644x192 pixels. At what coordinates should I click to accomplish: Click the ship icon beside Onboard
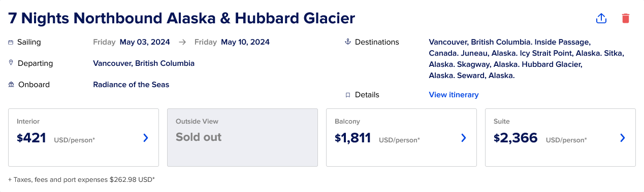pos(11,85)
